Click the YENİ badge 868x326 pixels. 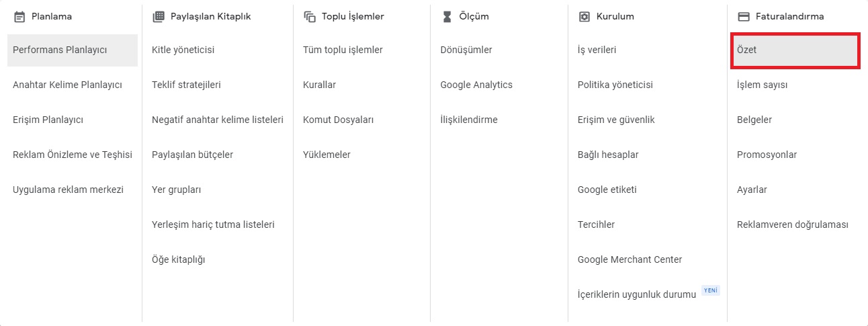point(710,290)
